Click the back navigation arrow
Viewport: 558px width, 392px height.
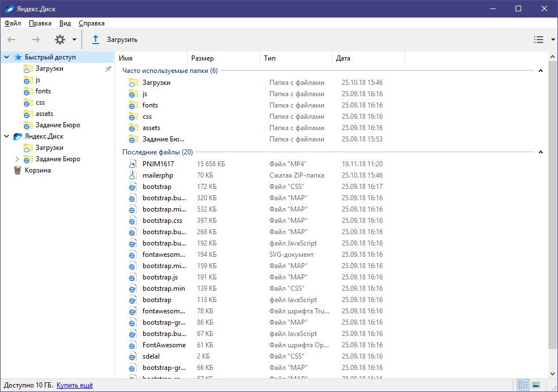click(x=11, y=40)
